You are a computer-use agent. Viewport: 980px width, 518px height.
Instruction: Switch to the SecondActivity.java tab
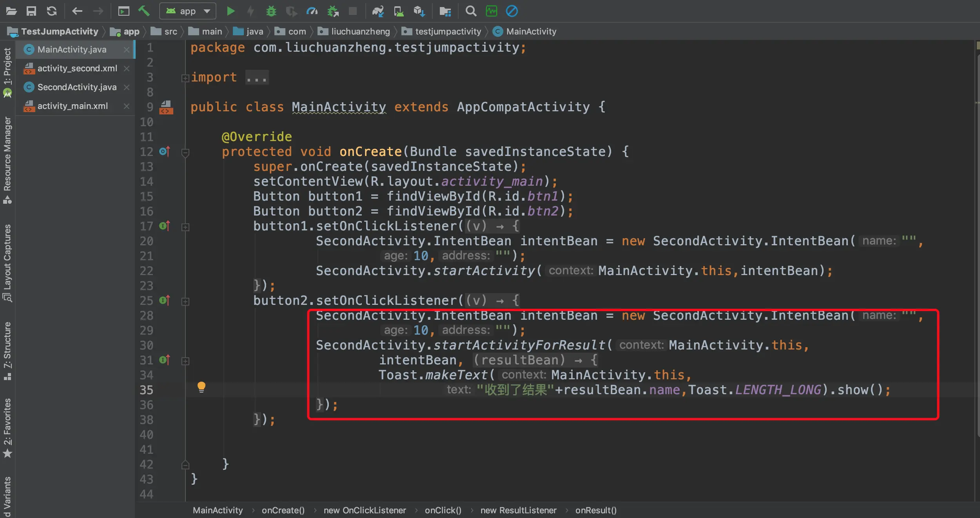[77, 87]
